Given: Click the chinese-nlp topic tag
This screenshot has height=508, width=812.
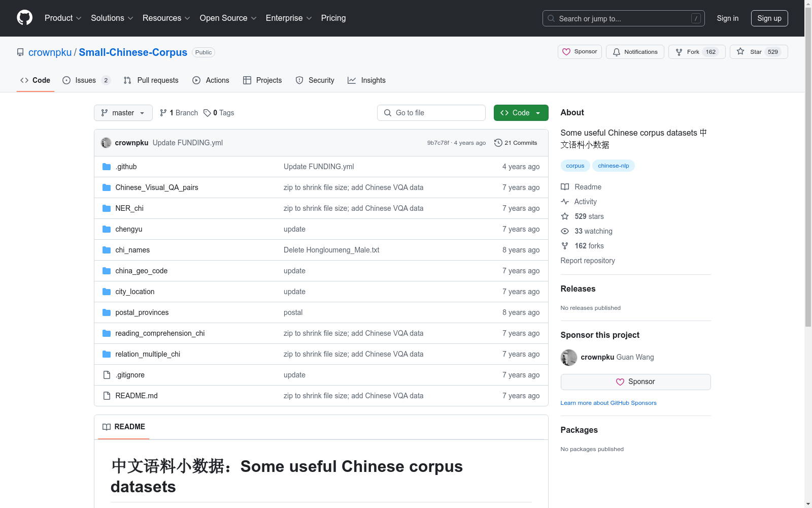Looking at the screenshot, I should pos(613,166).
